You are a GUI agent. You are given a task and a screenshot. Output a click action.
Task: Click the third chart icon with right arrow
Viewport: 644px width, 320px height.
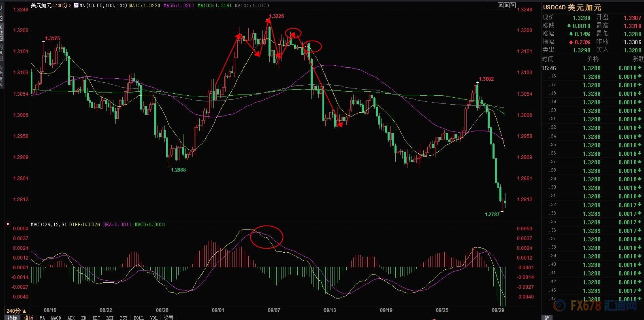pos(513,5)
